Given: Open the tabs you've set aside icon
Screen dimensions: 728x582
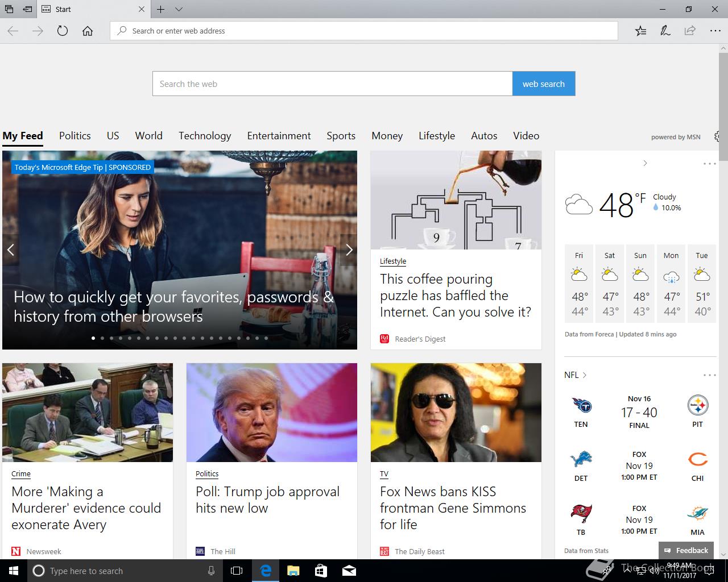Looking at the screenshot, I should [9, 9].
